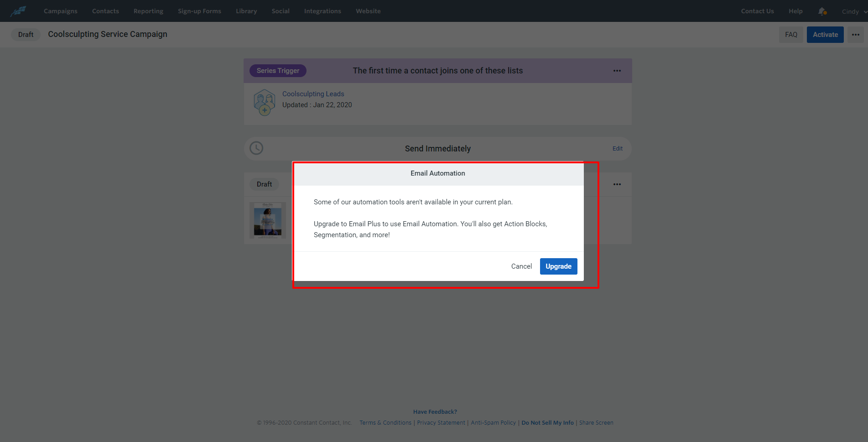Open the Sign-up Forms menu
The width and height of the screenshot is (868, 442).
199,11
